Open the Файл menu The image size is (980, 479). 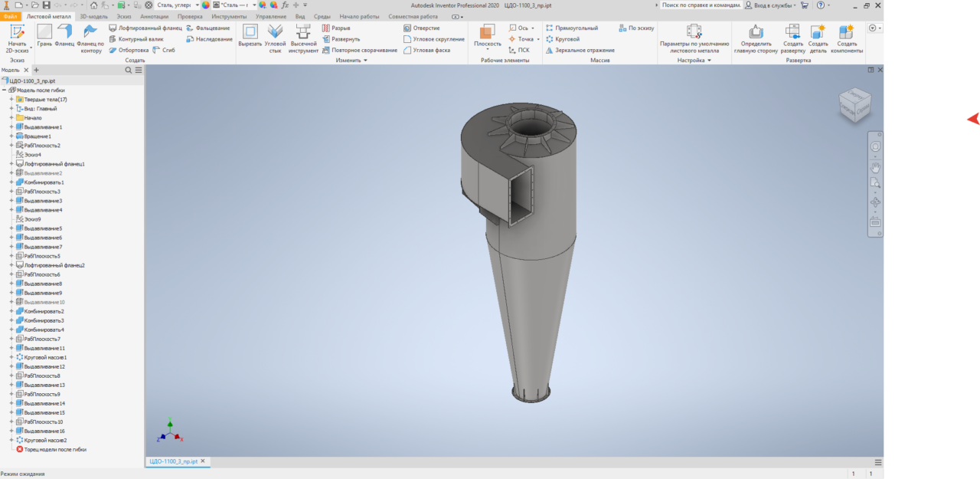11,16
